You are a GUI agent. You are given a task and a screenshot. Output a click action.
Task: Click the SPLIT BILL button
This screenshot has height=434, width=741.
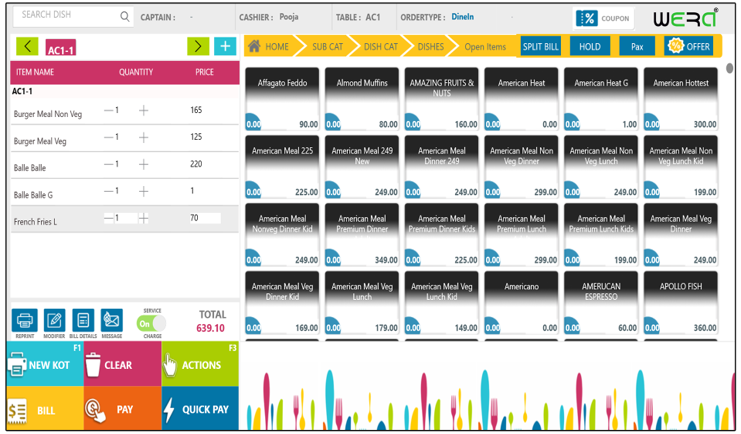(540, 46)
